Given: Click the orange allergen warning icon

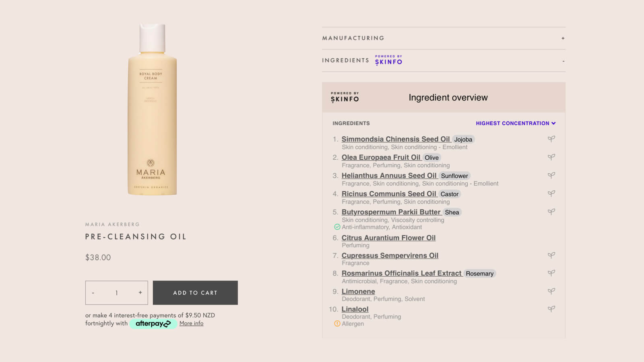Looking at the screenshot, I should (x=337, y=323).
